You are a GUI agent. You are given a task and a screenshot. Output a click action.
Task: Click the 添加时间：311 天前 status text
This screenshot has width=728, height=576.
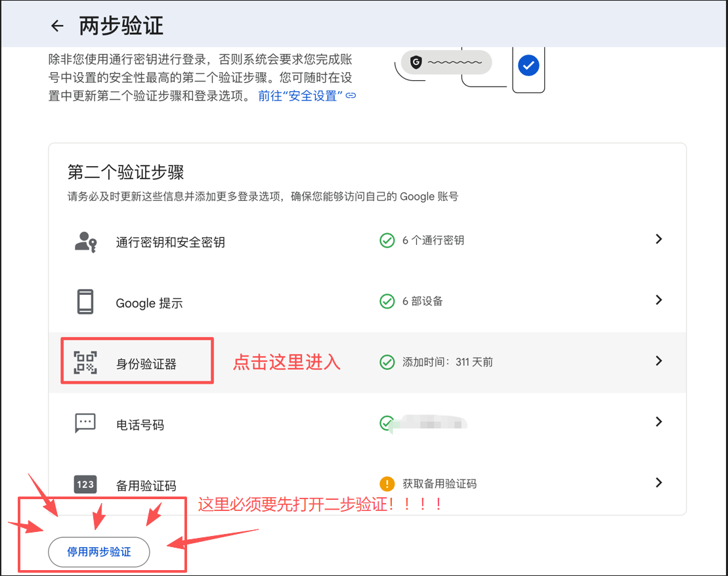(x=448, y=363)
